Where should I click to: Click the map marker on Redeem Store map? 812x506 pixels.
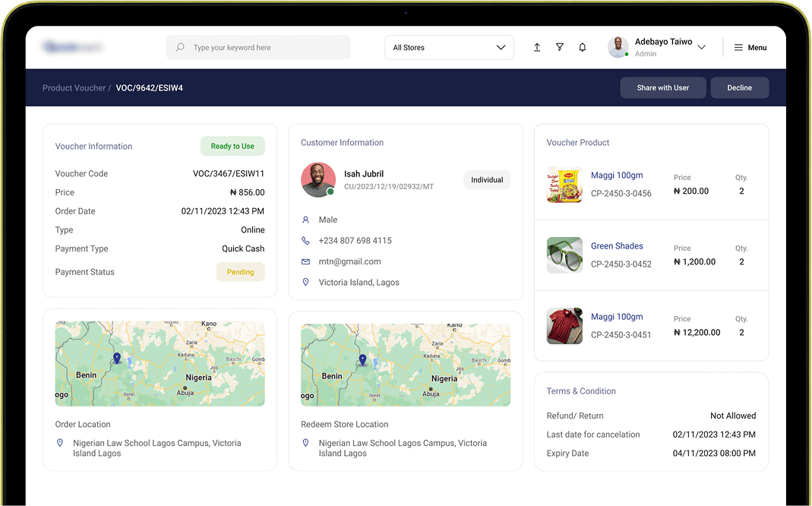(362, 360)
